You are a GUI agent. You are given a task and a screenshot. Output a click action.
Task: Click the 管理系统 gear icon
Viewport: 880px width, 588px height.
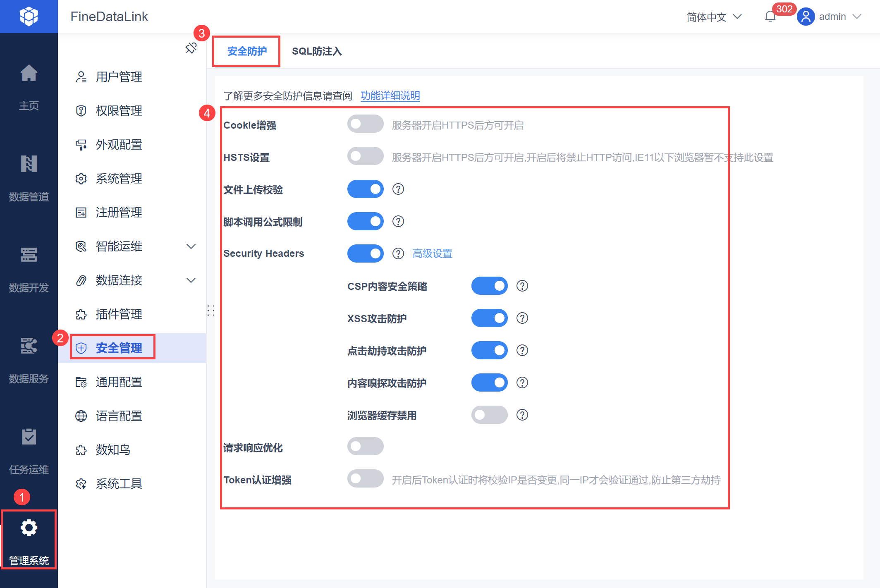(29, 528)
